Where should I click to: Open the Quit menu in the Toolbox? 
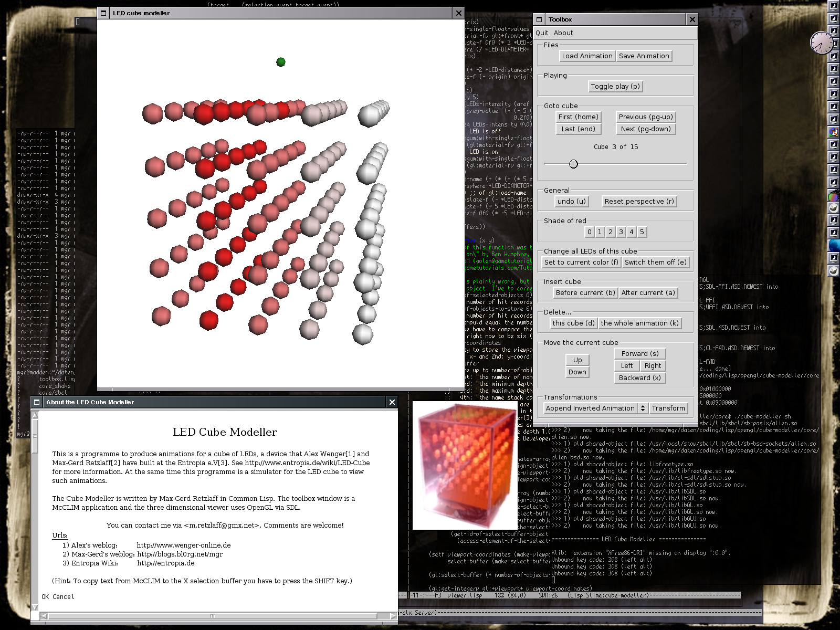[x=542, y=33]
